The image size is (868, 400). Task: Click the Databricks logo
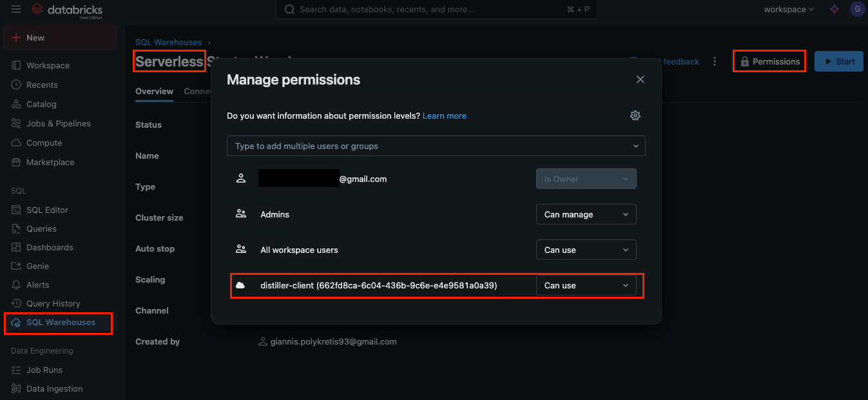point(66,10)
